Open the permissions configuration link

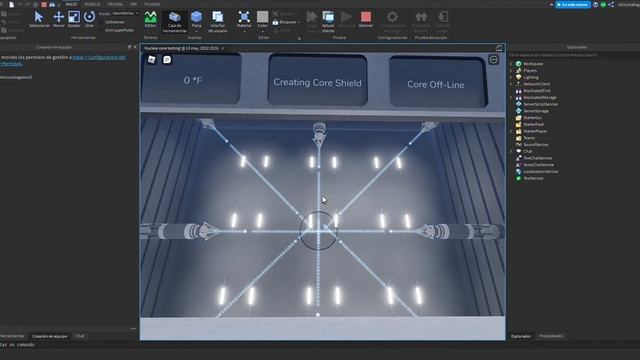(x=99, y=57)
